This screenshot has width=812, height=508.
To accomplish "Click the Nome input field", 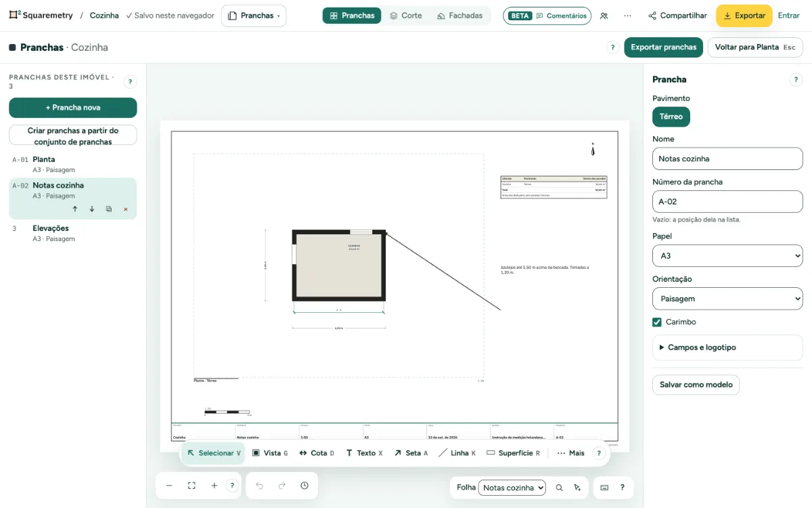I will coord(727,158).
